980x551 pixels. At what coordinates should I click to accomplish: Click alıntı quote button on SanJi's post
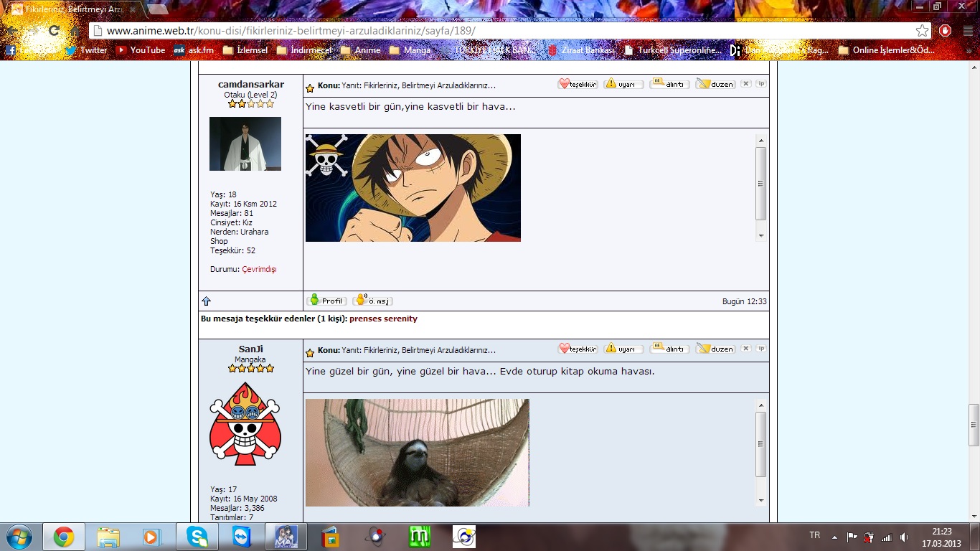(669, 349)
